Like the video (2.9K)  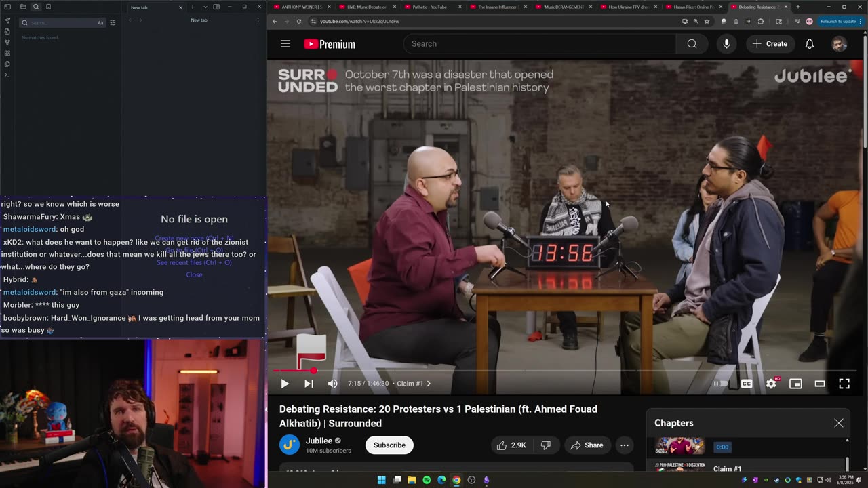point(512,445)
